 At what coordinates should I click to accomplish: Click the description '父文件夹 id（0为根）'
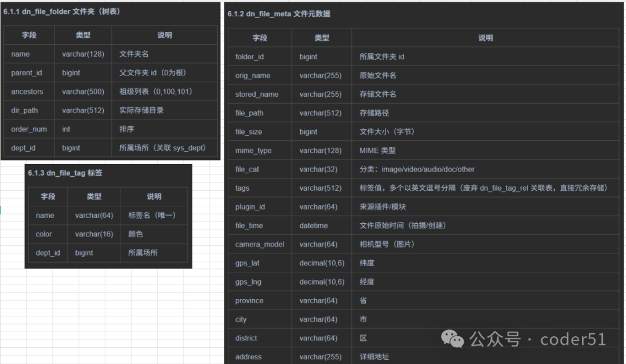coord(152,72)
